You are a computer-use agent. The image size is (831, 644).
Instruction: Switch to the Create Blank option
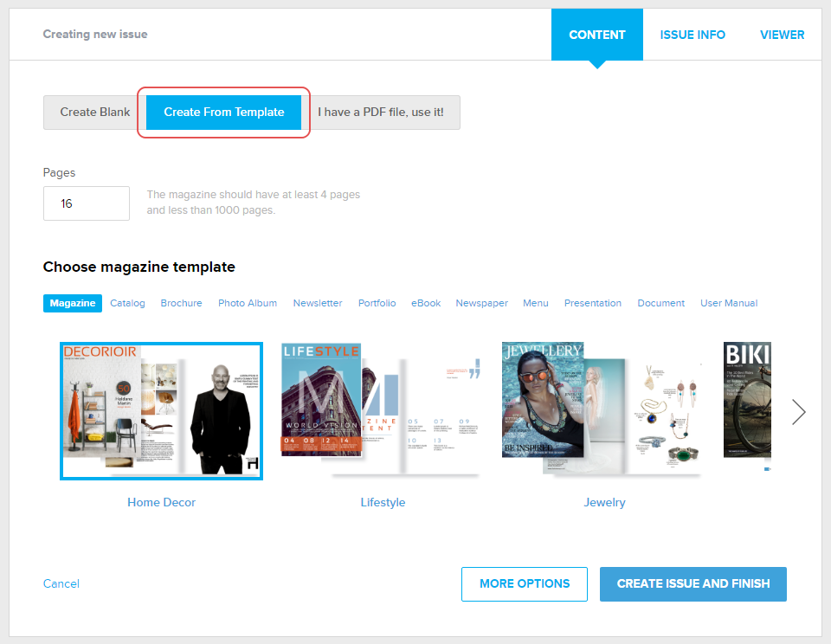tap(95, 113)
